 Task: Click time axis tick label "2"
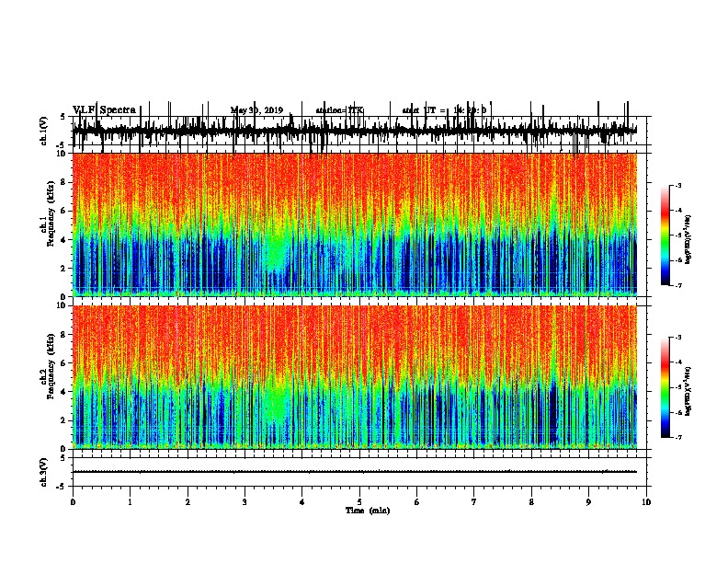tap(188, 502)
